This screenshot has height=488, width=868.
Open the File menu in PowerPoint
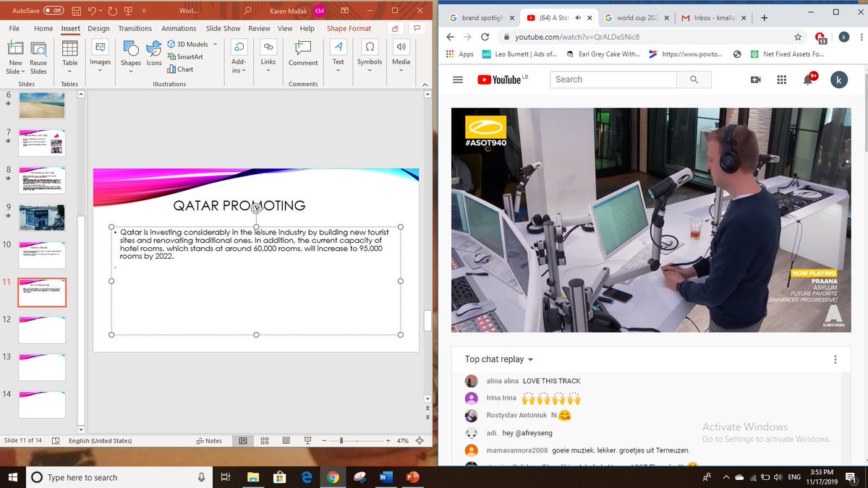point(14,28)
